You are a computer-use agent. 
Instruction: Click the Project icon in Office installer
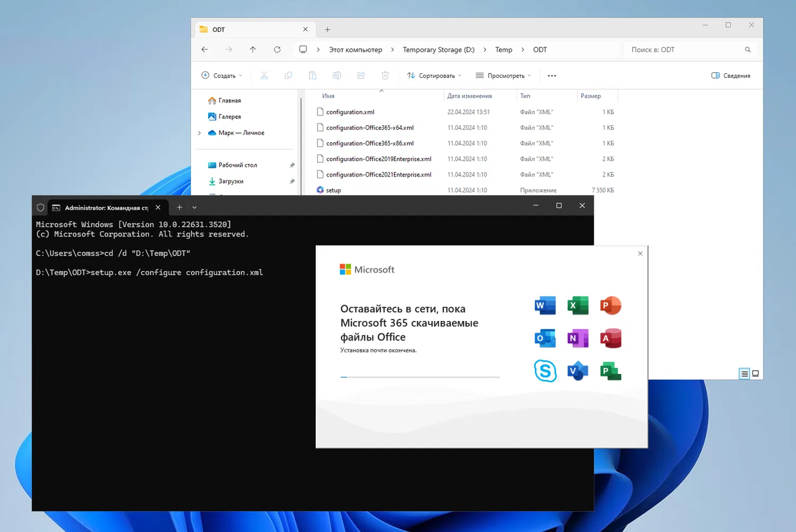point(611,371)
